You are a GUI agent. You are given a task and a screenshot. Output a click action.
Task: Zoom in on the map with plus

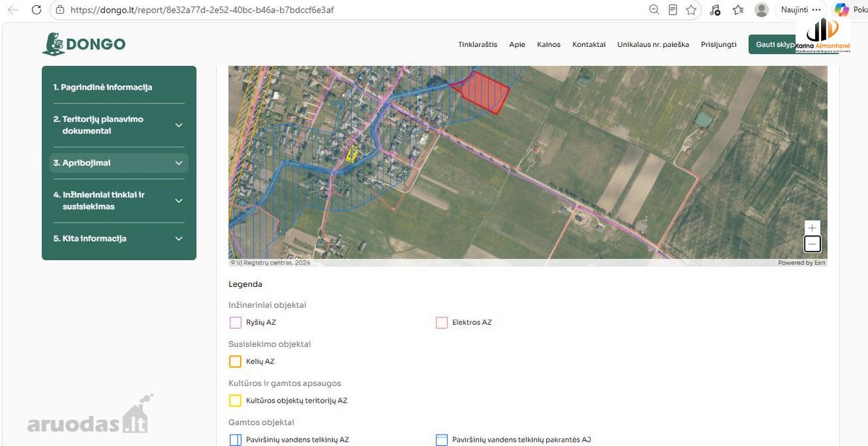[x=812, y=228]
